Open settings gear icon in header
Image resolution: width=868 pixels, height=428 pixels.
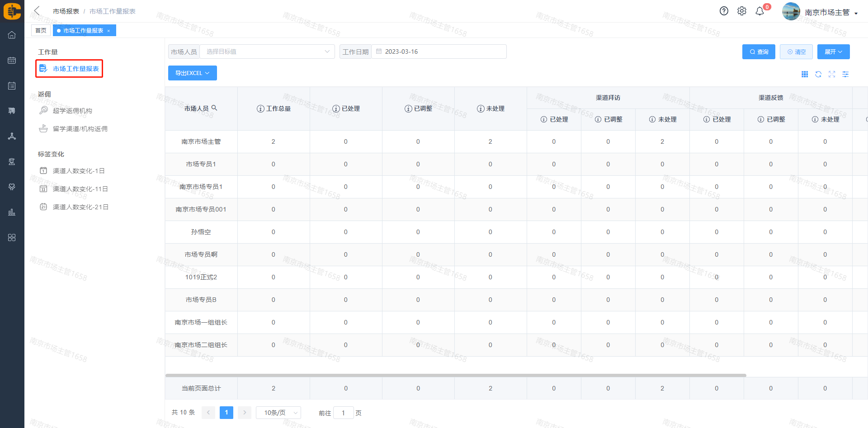tap(742, 11)
